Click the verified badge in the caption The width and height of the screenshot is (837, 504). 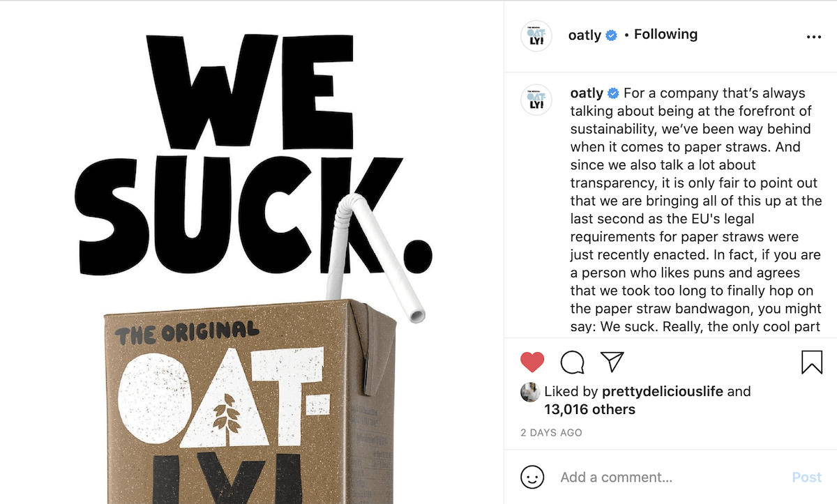pyautogui.click(x=614, y=93)
